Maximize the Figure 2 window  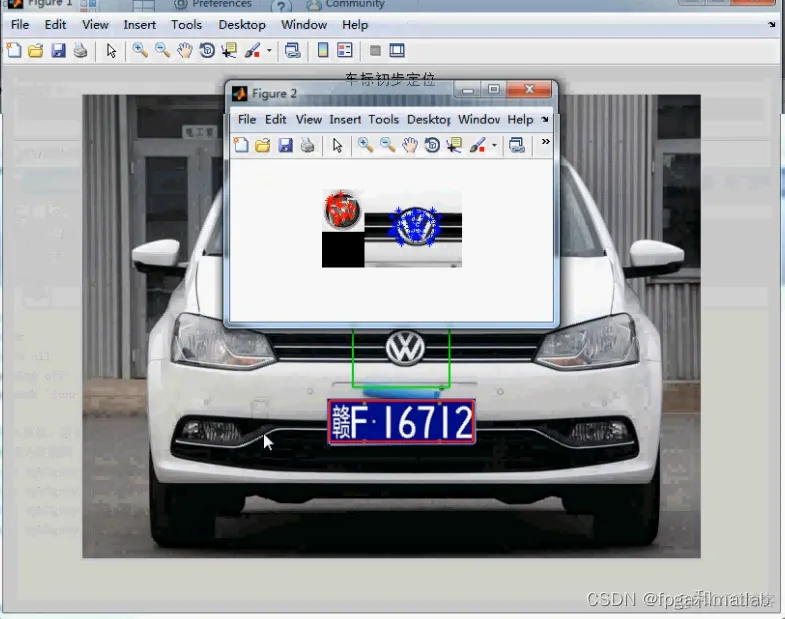[x=494, y=90]
